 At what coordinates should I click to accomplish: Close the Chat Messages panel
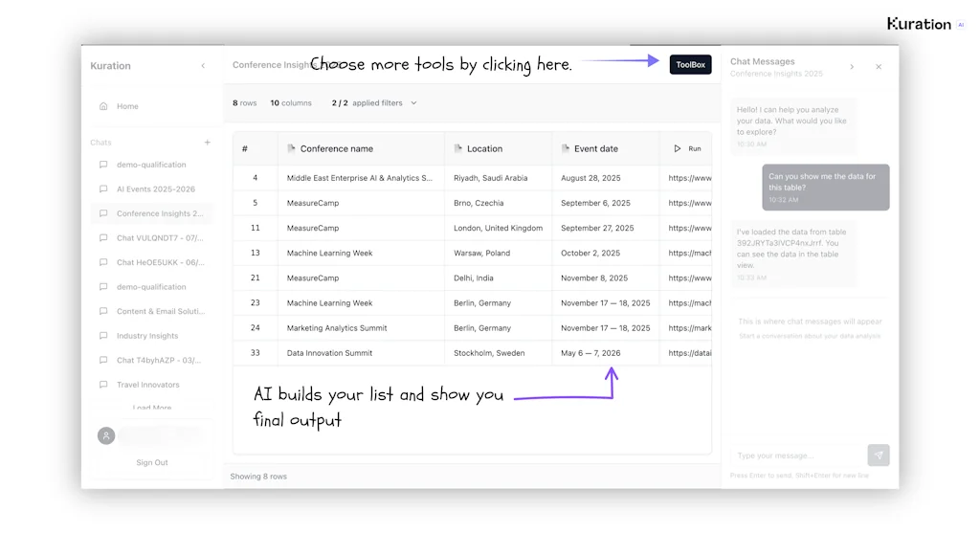[879, 67]
